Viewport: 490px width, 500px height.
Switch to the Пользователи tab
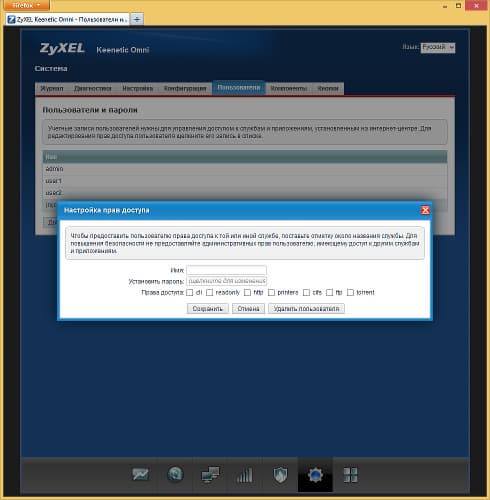tap(239, 87)
